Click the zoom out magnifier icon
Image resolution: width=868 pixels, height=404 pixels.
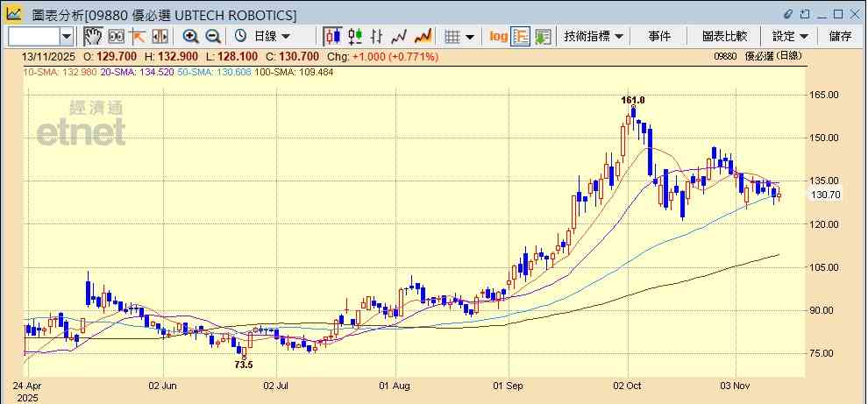pos(212,36)
